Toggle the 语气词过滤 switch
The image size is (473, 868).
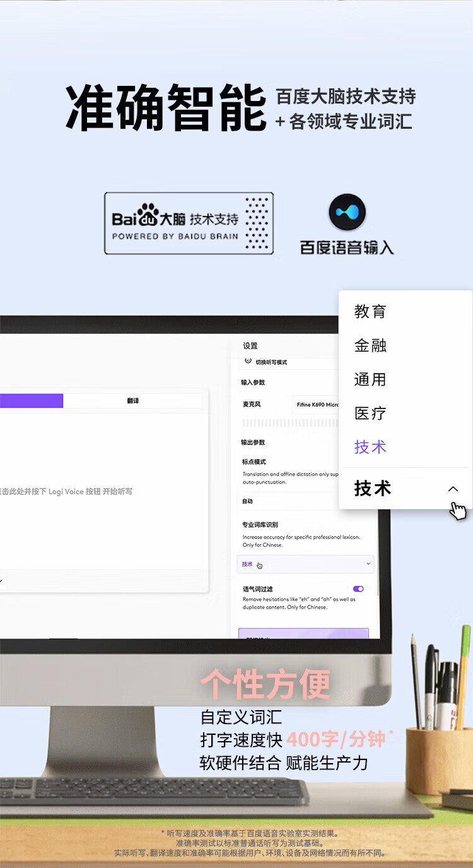(358, 589)
